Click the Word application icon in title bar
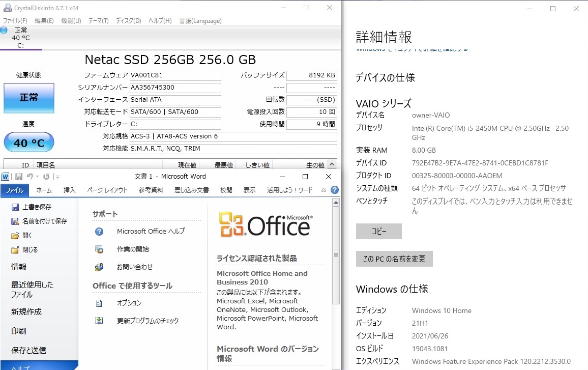This screenshot has width=588, height=370. pos(5,177)
